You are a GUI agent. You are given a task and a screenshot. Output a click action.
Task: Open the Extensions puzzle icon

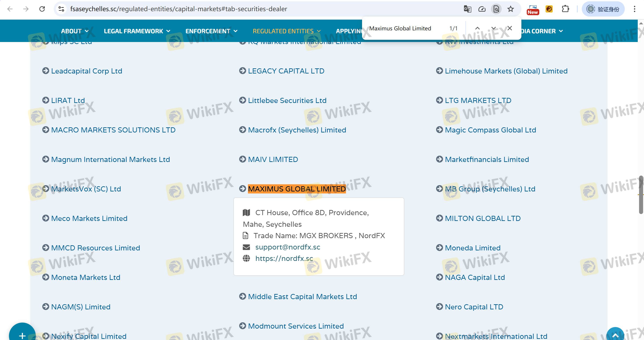565,9
